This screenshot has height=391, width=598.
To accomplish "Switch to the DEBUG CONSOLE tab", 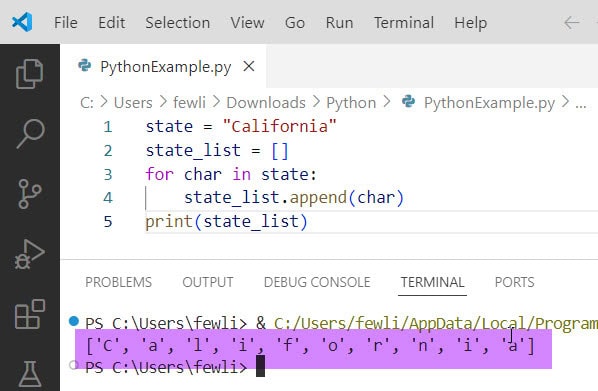I will point(317,282).
